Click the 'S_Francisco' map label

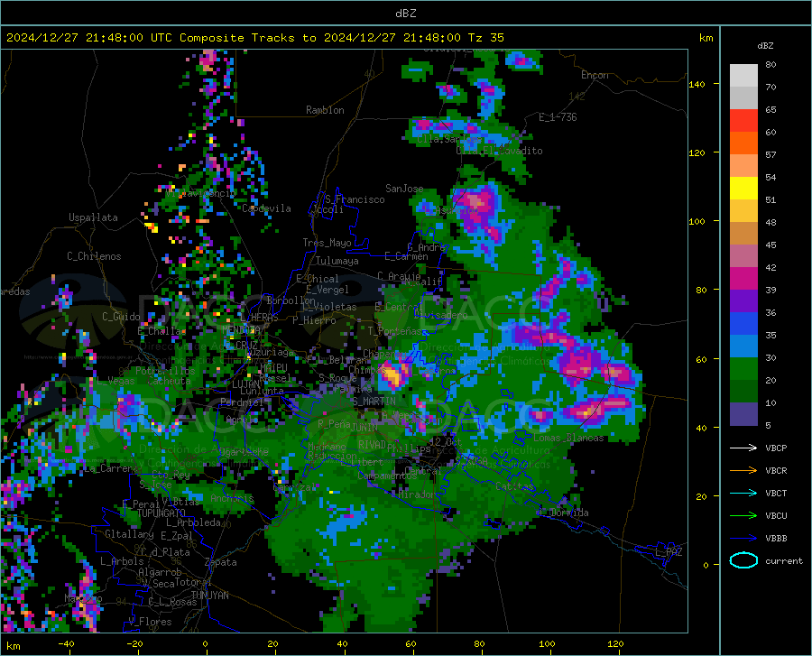pyautogui.click(x=355, y=199)
